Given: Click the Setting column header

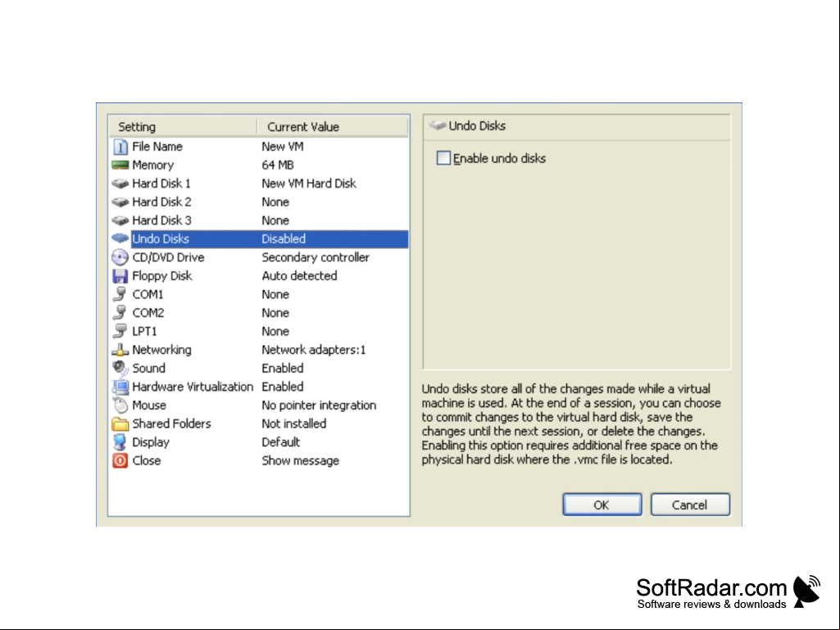Looking at the screenshot, I should [183, 127].
